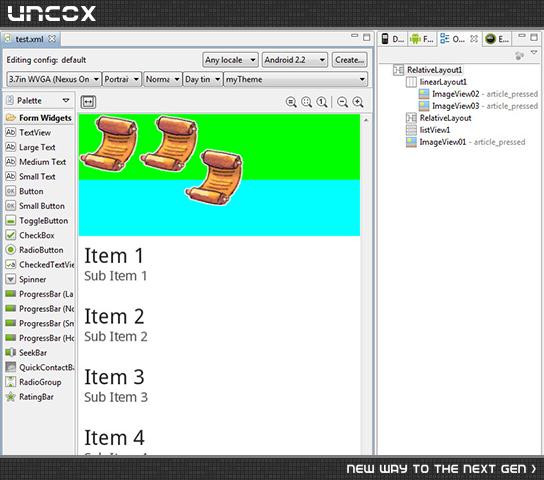
Task: Open the Palette menu arrow
Action: click(66, 101)
